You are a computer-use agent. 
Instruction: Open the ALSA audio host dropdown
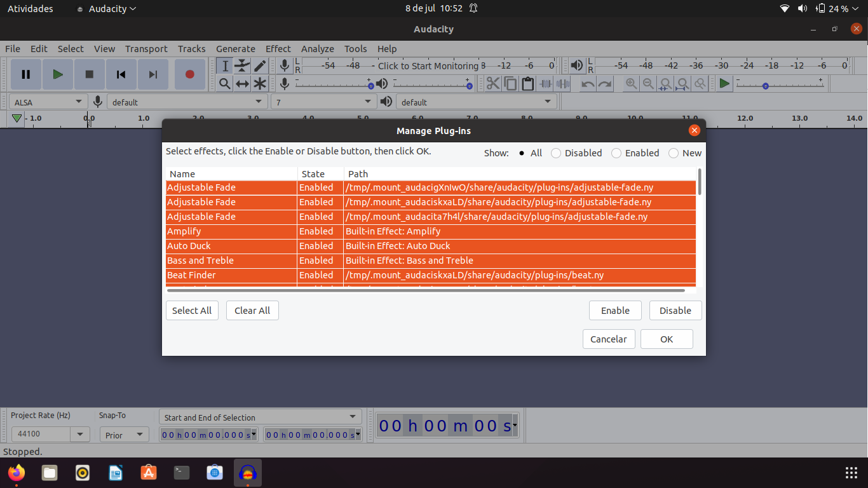48,102
